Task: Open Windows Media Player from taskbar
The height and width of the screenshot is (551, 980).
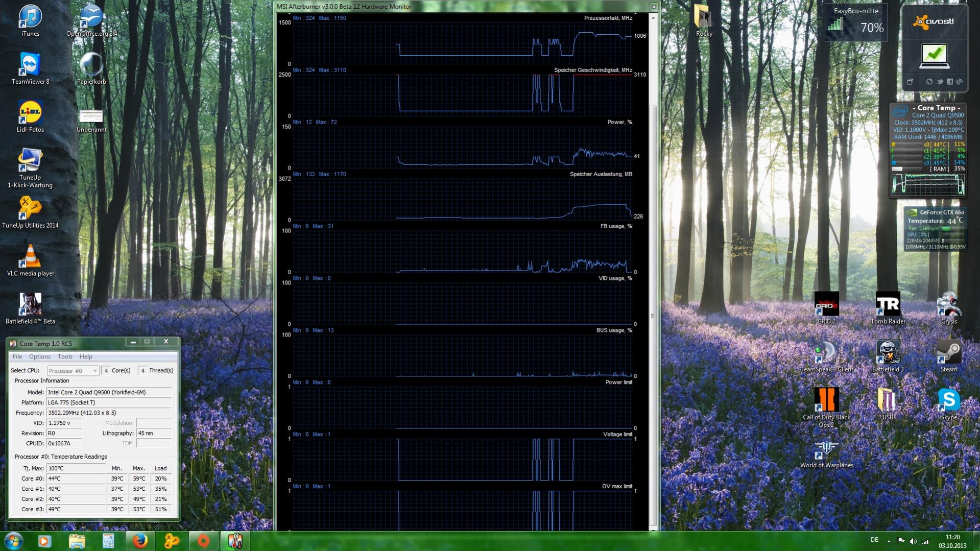Action: pyautogui.click(x=44, y=541)
